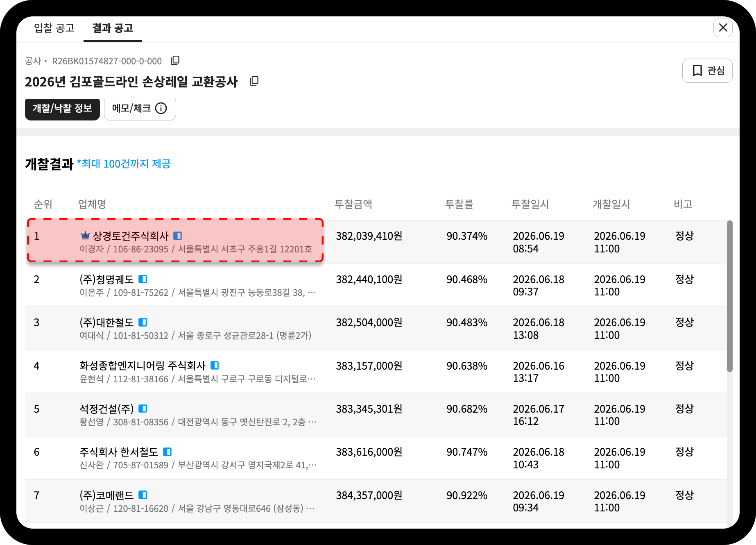Click bid time 2026.06.18 09:37
Image resolution: width=756 pixels, height=545 pixels.
[539, 286]
